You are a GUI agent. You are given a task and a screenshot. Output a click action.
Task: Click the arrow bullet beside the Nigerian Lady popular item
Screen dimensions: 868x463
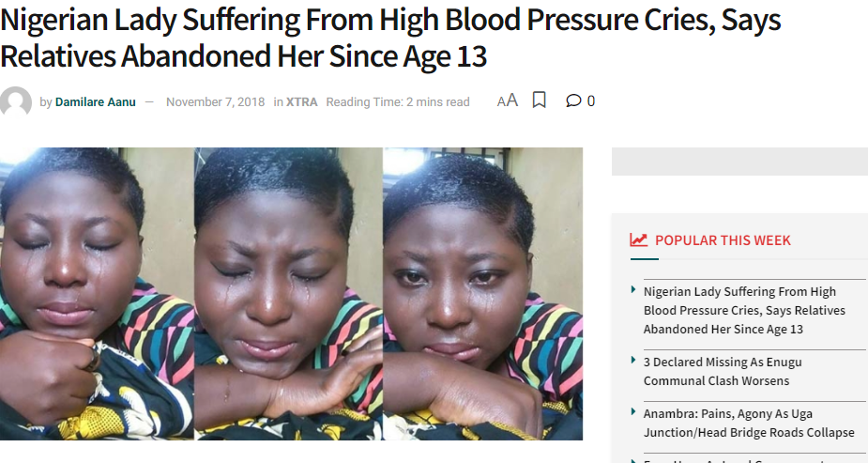click(634, 290)
